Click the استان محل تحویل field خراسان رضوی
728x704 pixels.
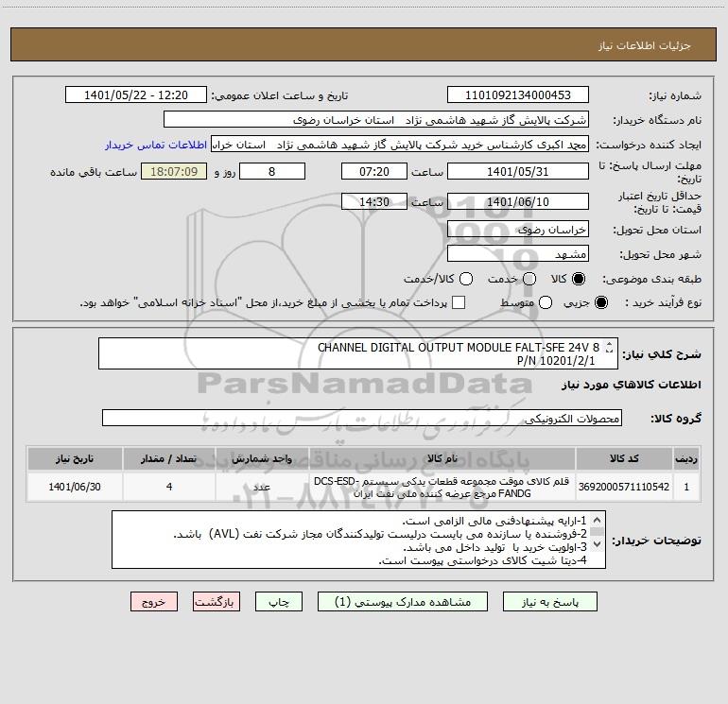coord(518,230)
